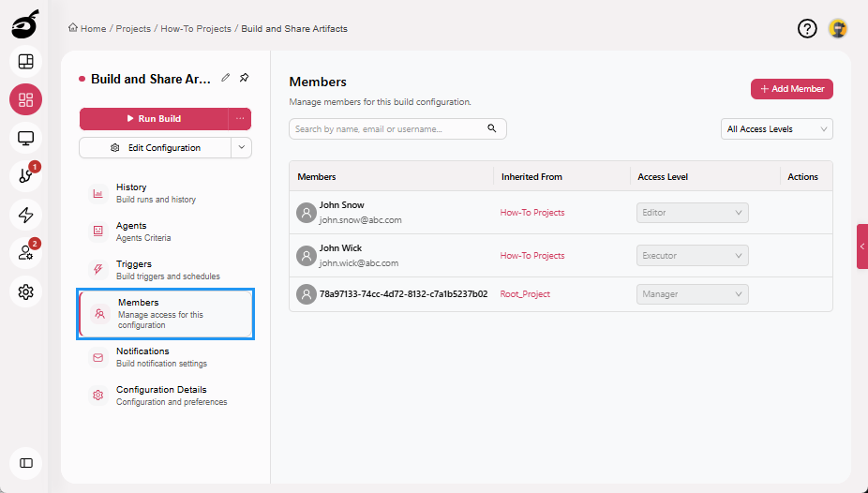The width and height of the screenshot is (868, 493).
Task: Open the Triggers section
Action: (x=165, y=269)
